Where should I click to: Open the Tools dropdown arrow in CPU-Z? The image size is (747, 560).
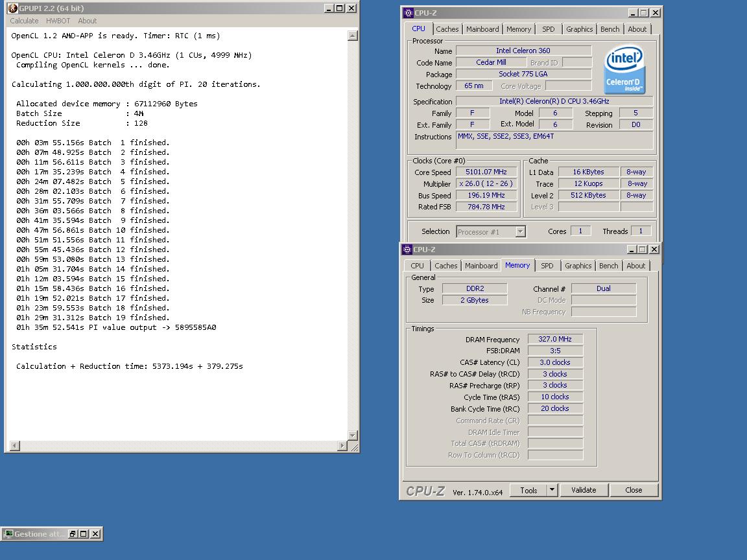click(x=552, y=490)
